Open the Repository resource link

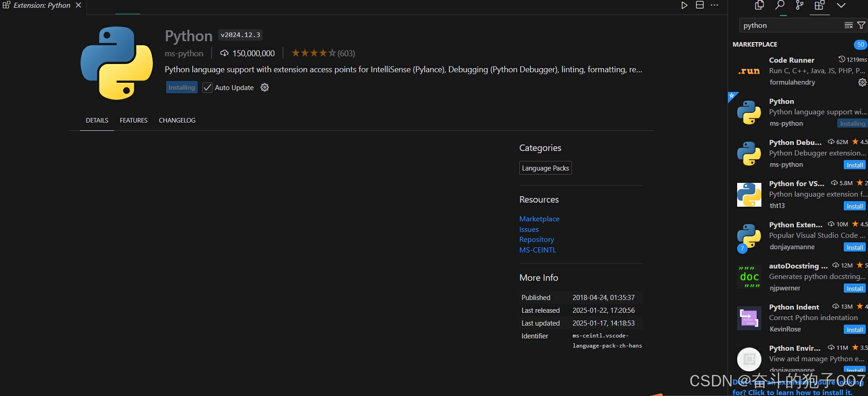pyautogui.click(x=537, y=239)
